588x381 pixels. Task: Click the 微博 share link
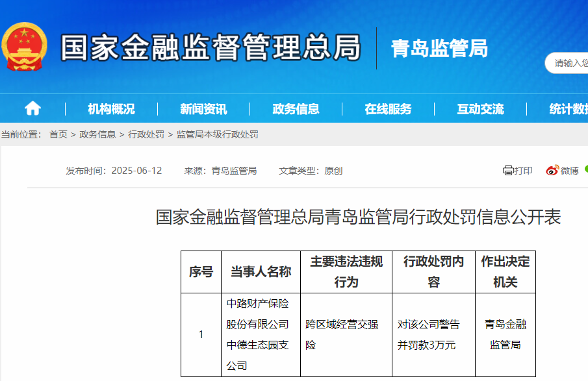point(570,171)
